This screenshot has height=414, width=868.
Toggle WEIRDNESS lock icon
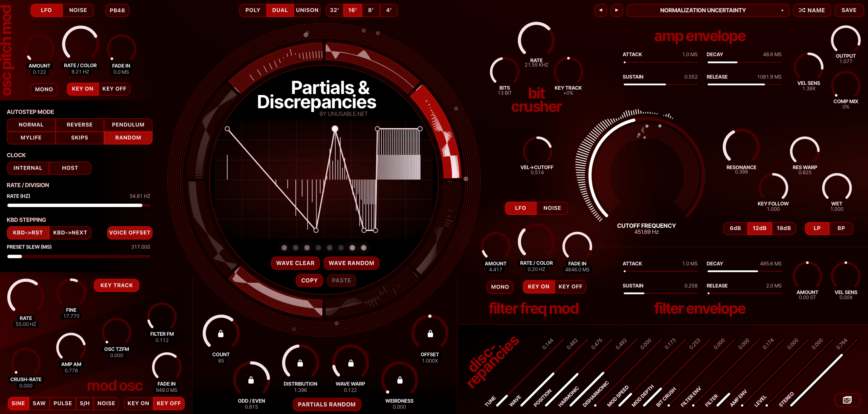(x=400, y=380)
